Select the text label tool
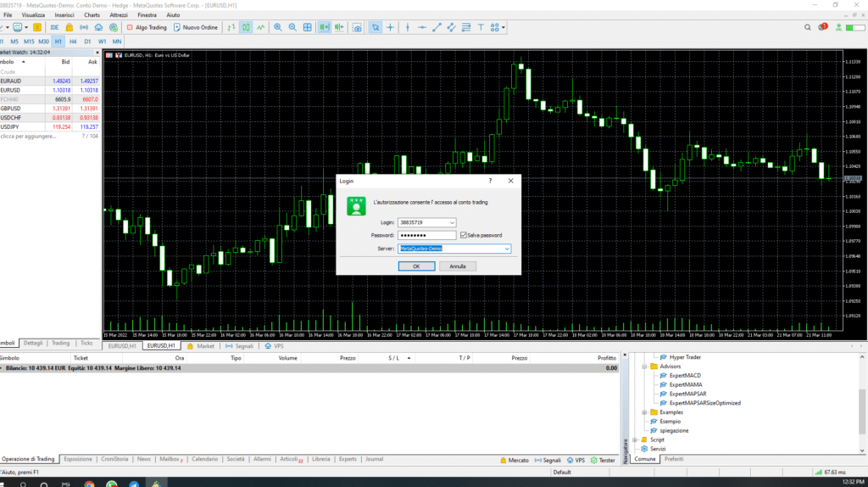Image resolution: width=868 pixels, height=487 pixels. click(481, 27)
